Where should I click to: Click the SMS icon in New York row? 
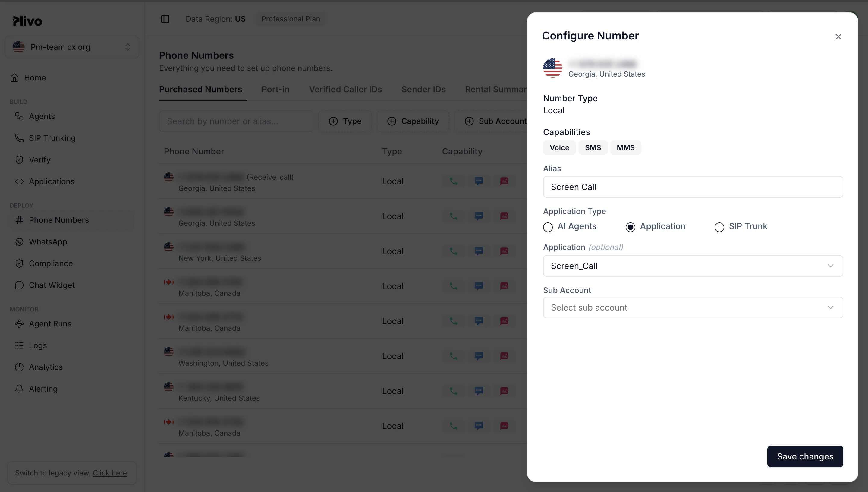click(479, 251)
